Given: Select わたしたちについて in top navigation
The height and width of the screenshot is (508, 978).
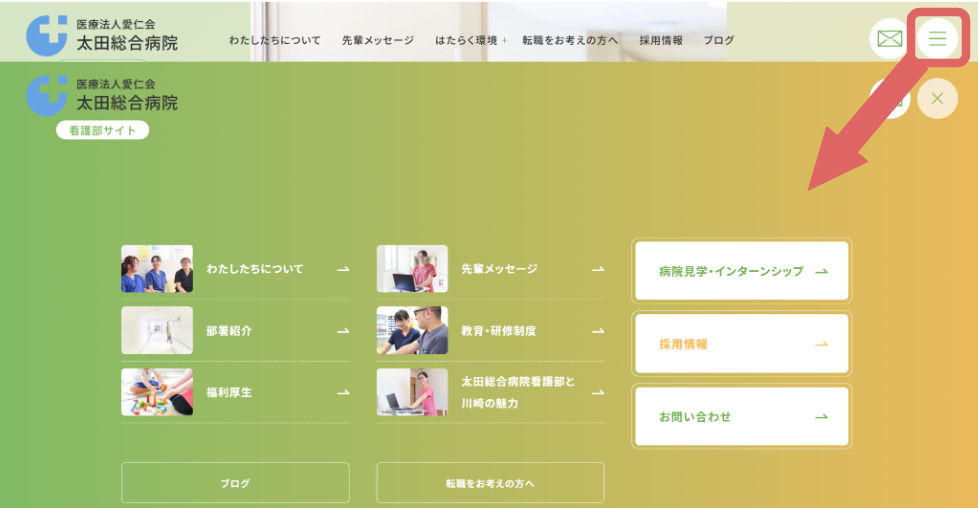Looking at the screenshot, I should pyautogui.click(x=275, y=41).
